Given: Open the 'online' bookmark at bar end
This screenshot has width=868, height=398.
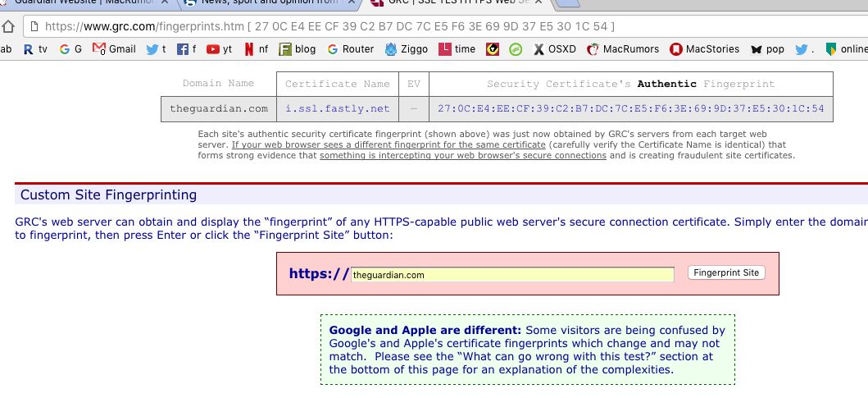Looking at the screenshot, I should click(846, 49).
